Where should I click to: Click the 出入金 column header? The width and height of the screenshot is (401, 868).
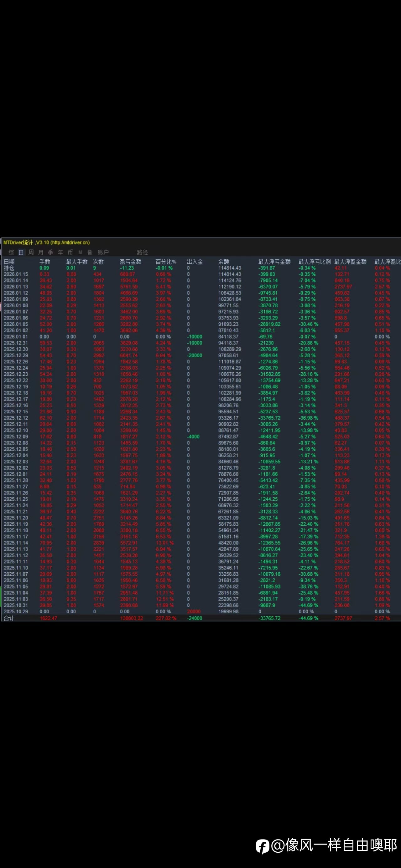195,262
